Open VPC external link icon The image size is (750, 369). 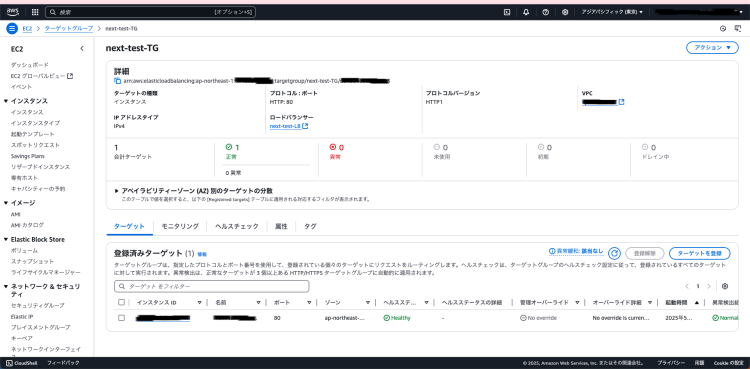click(x=621, y=102)
